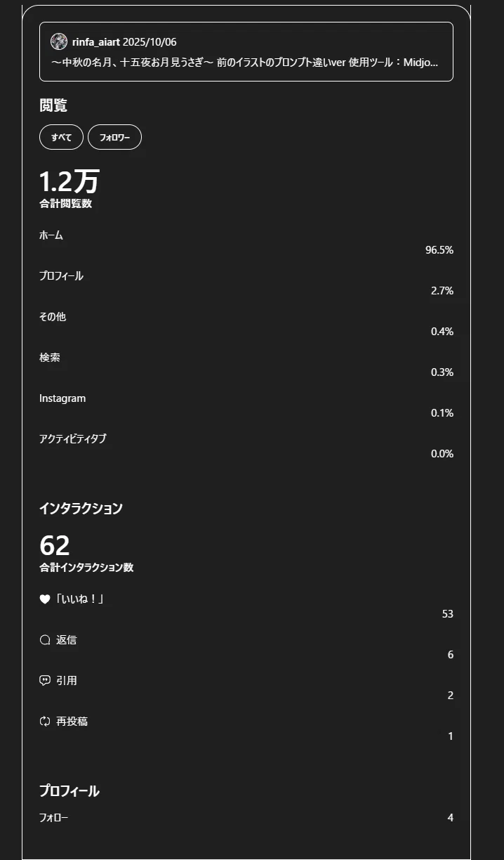Click the quote icon beside 引用
Image resolution: width=504 pixels, height=860 pixels.
coord(45,681)
